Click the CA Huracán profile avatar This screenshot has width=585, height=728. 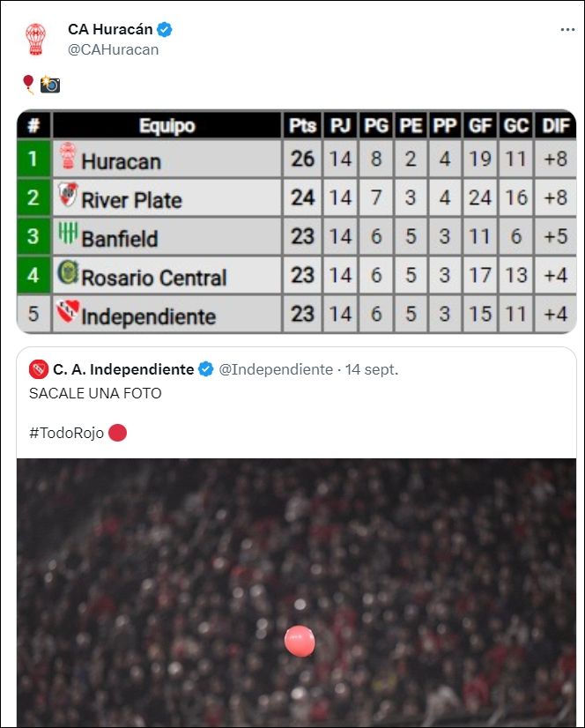click(36, 40)
